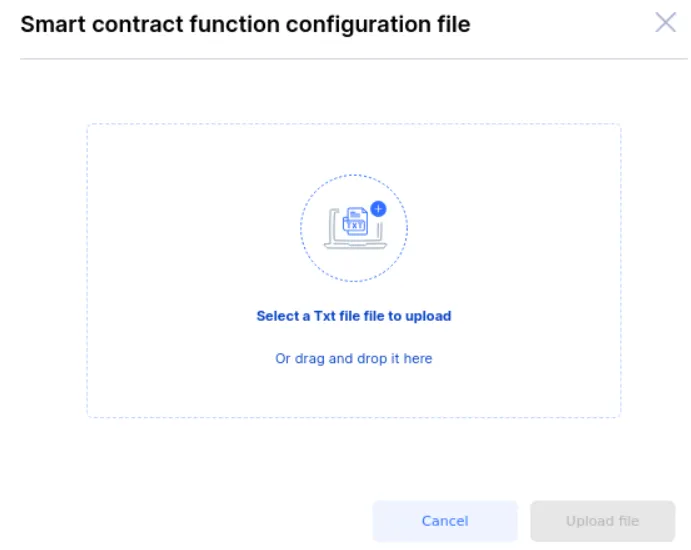Click 'Smart contract' in the dialog header
This screenshot has height=550, width=691.
102,24
